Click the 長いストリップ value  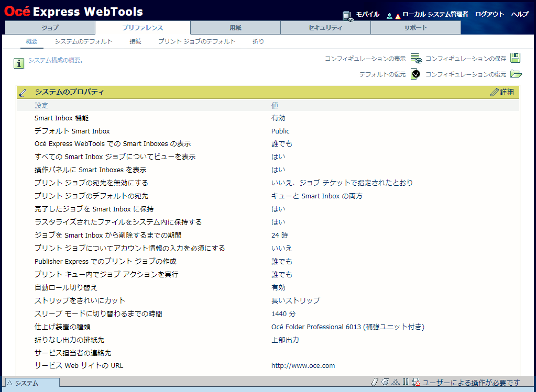(x=296, y=300)
